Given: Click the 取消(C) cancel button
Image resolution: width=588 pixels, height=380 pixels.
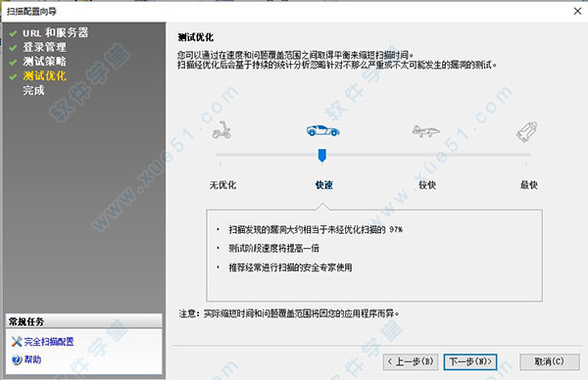Looking at the screenshot, I should tap(550, 361).
